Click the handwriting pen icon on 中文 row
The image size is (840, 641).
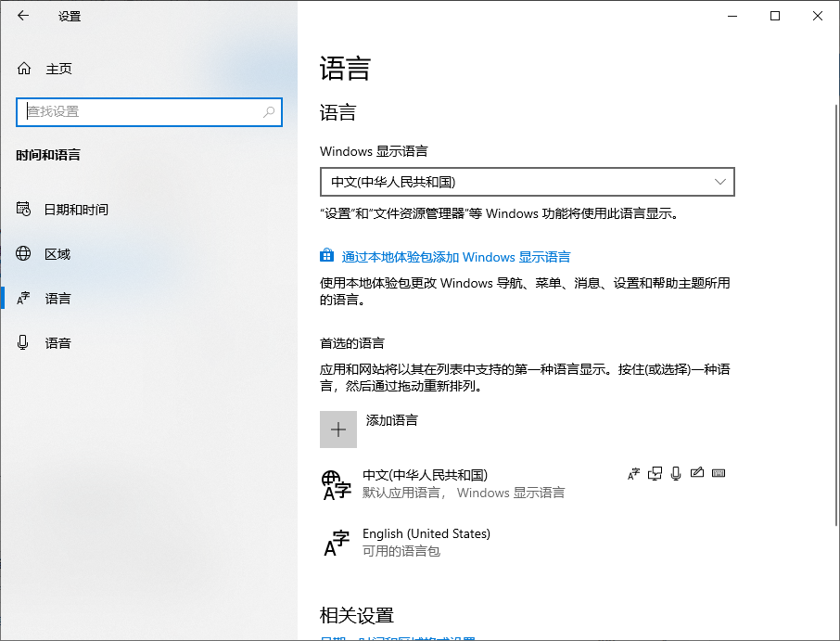(x=697, y=474)
